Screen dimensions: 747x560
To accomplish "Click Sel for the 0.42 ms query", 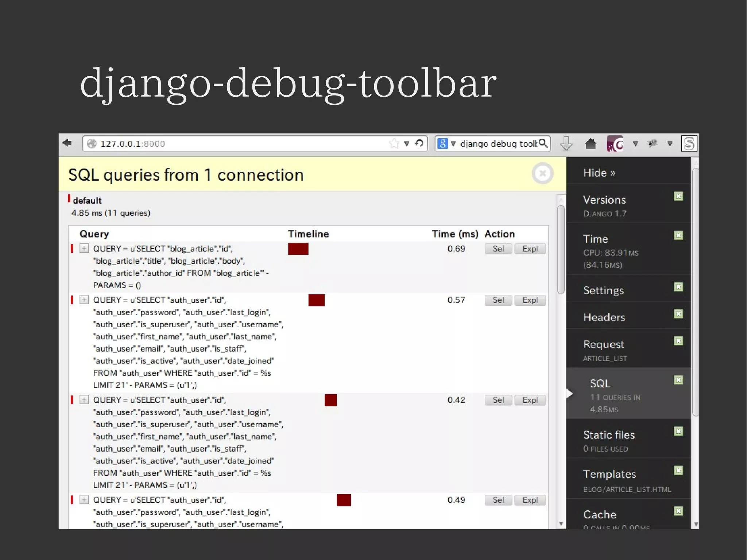I will pyautogui.click(x=498, y=400).
